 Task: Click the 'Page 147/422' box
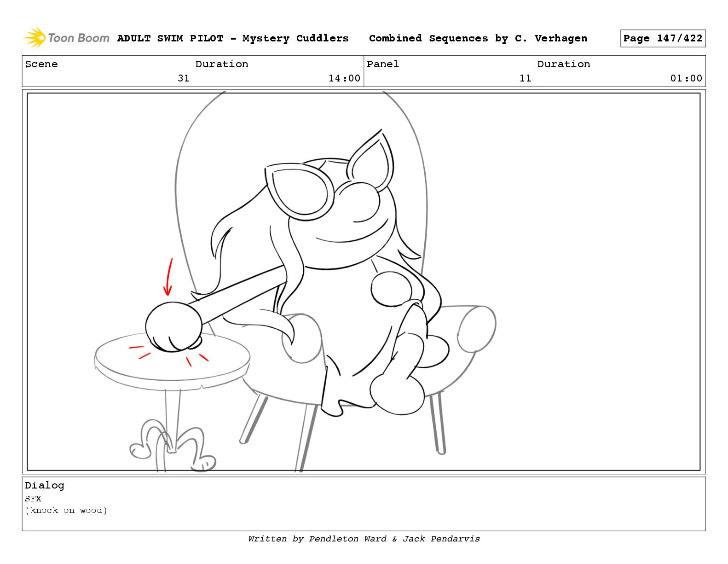pyautogui.click(x=663, y=39)
